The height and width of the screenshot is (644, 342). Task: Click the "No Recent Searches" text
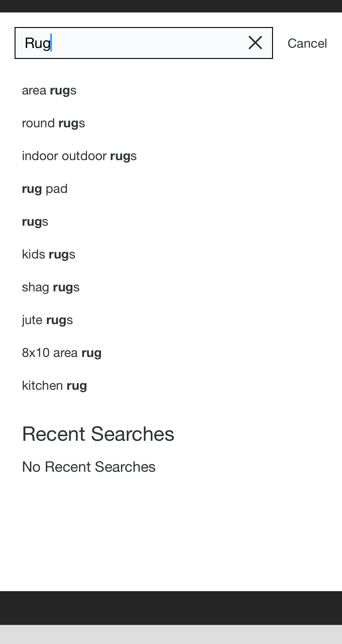coord(89,467)
